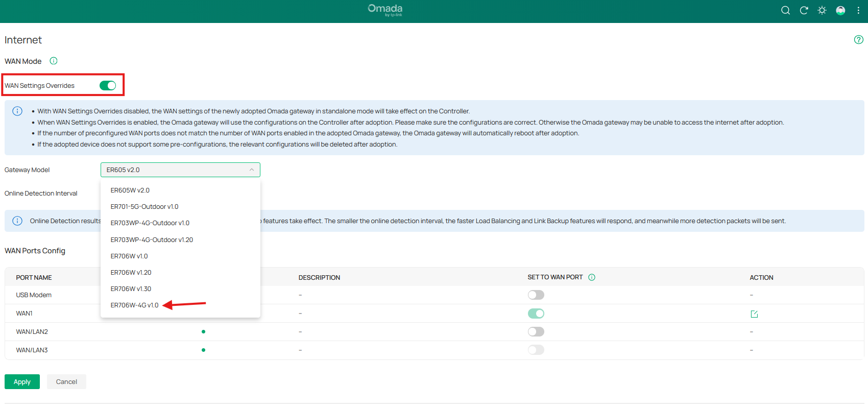
Task: Enable WAN/LAN2 as WAN port
Action: 536,332
